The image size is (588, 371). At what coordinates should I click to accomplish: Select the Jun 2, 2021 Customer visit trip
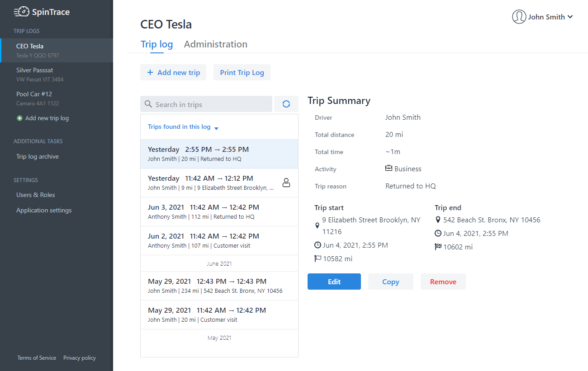point(219,241)
